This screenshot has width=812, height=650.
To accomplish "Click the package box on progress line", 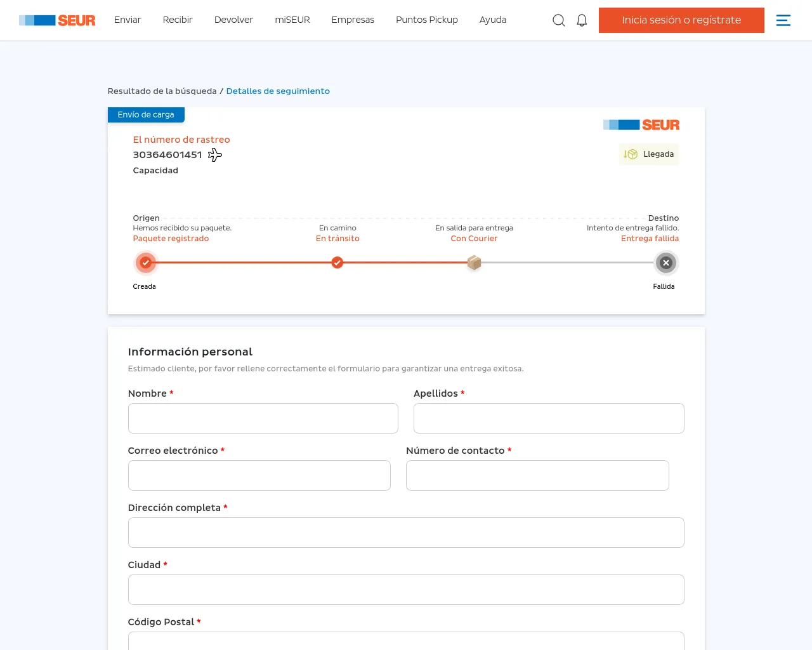I will (x=474, y=262).
